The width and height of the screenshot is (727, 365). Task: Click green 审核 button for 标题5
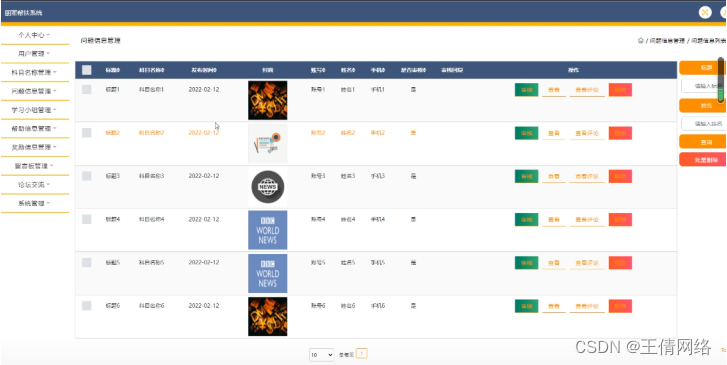click(x=526, y=263)
